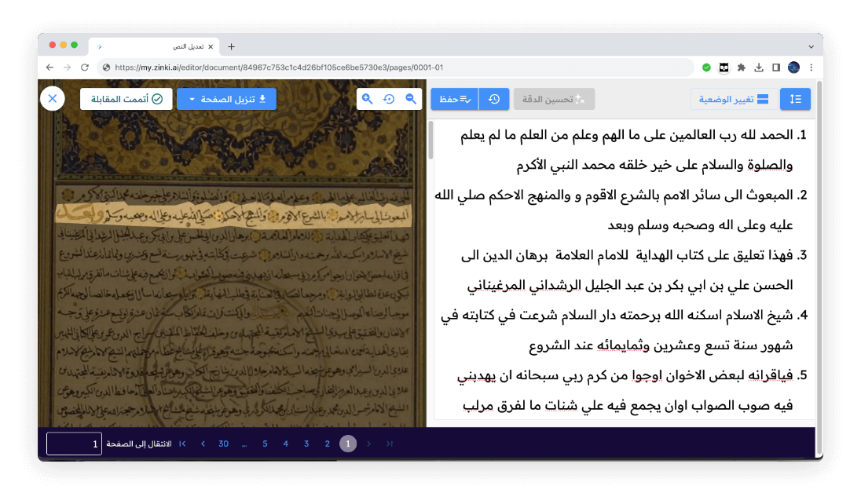Open Chrome's Downloads icon
This screenshot has height=504, width=861.
[x=759, y=68]
